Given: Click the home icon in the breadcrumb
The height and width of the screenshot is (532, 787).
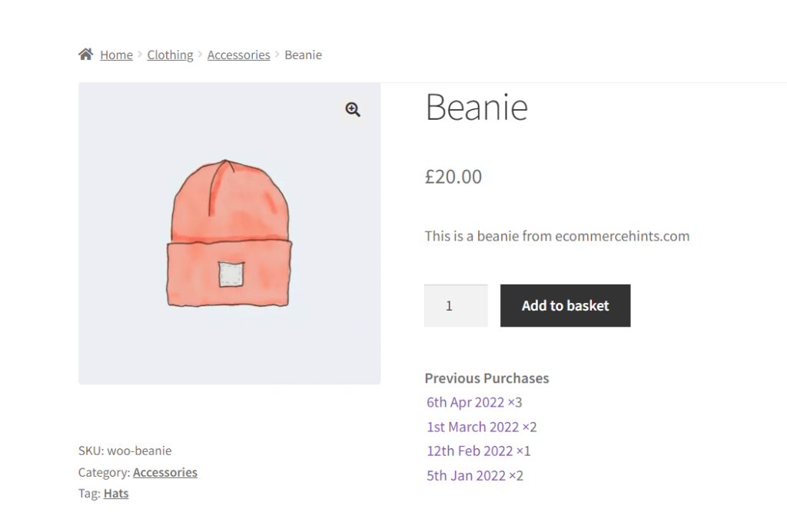Looking at the screenshot, I should (x=86, y=54).
